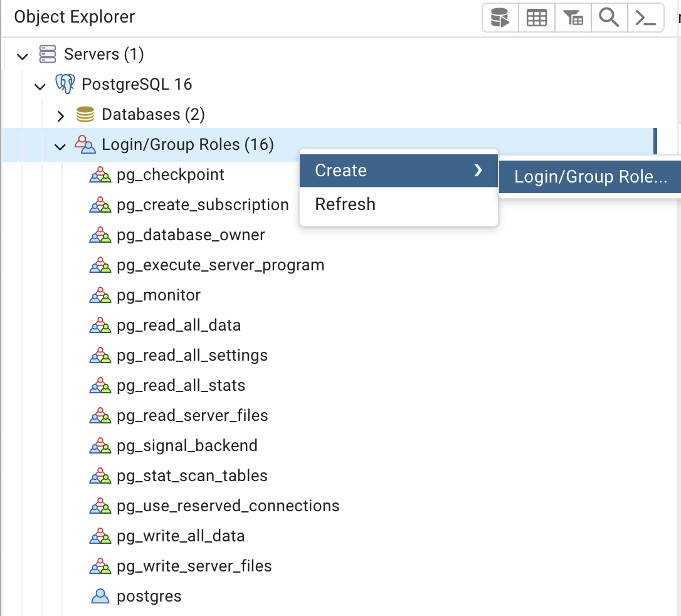
Task: Open the Query Tool toolbar icon
Action: click(500, 18)
